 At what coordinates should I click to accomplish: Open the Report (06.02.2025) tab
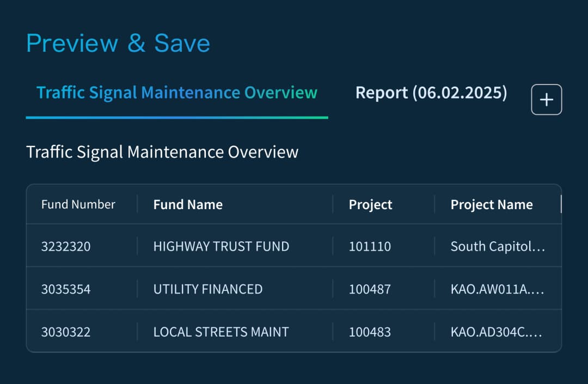[x=431, y=93]
